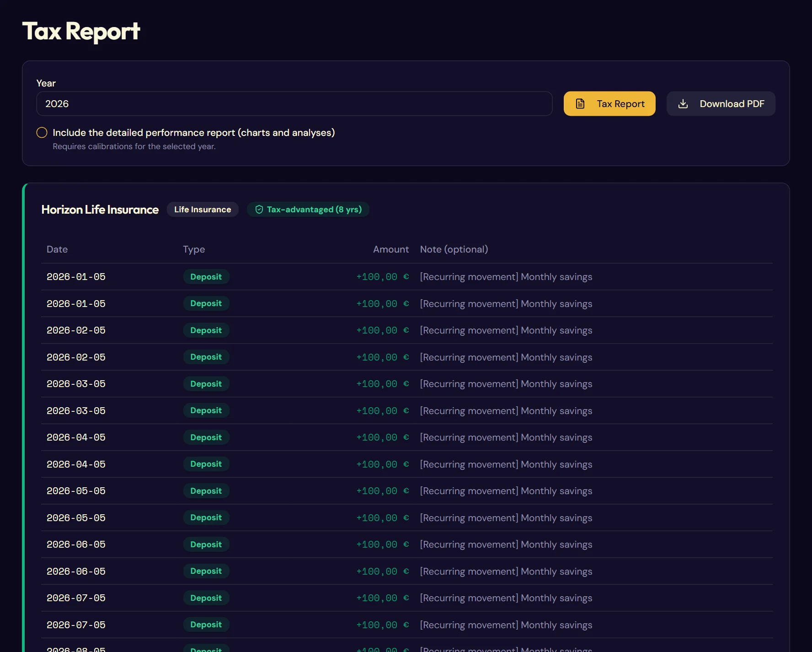812x652 pixels.
Task: Select the Life Insurance badge
Action: (x=203, y=210)
